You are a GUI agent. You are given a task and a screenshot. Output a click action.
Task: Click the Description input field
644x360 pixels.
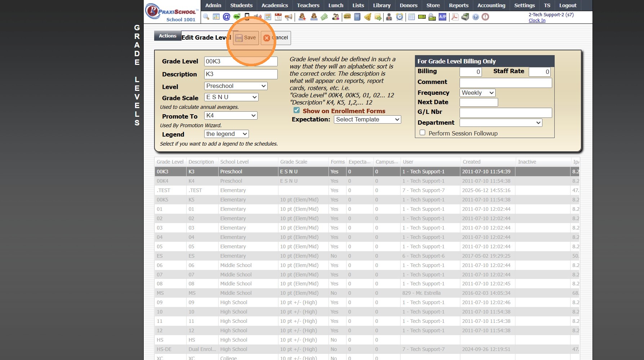tap(241, 74)
